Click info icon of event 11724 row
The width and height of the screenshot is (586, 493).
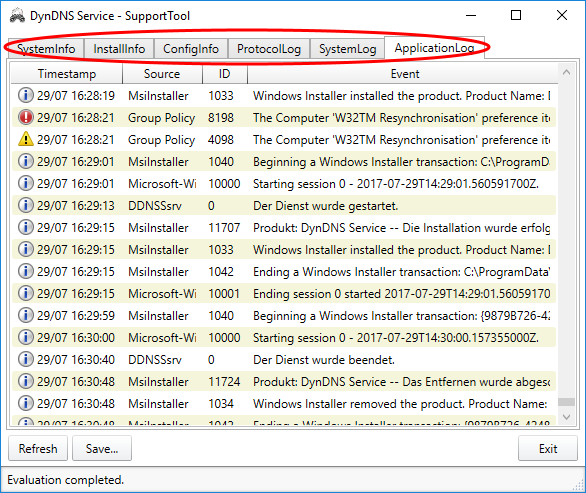coord(26,381)
